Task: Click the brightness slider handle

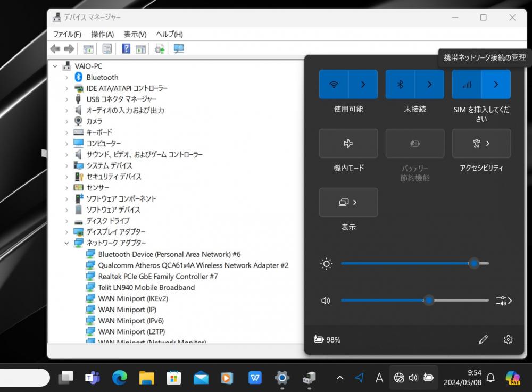Action: pyautogui.click(x=473, y=263)
